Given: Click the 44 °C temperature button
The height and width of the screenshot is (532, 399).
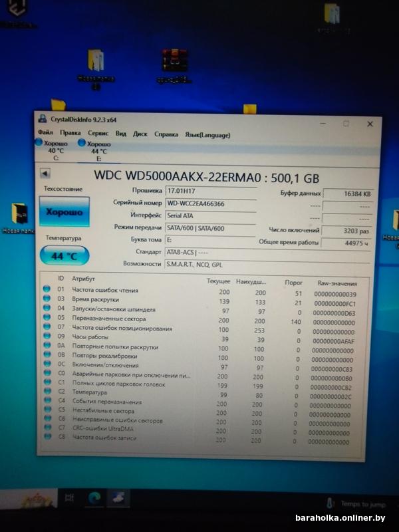Looking at the screenshot, I should (65, 255).
